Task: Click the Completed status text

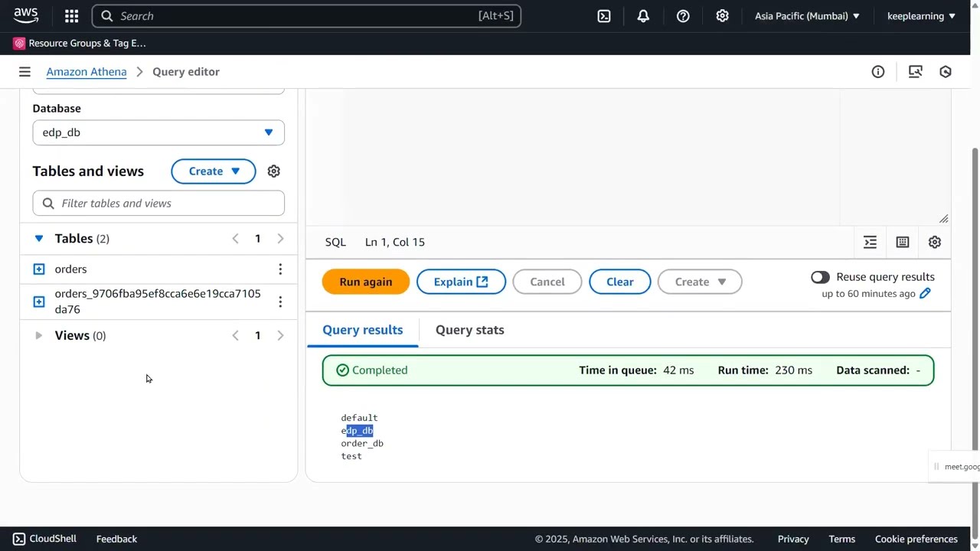Action: [x=380, y=370]
